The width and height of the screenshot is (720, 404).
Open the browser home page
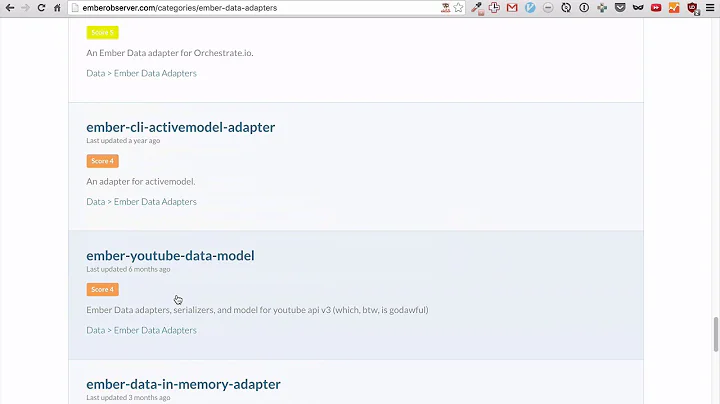57,8
